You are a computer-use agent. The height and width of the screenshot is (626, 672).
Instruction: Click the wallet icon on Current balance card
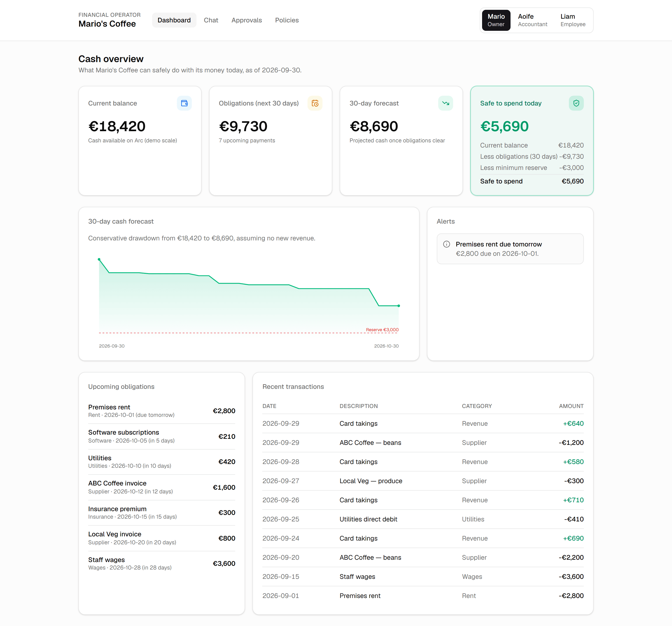pyautogui.click(x=184, y=103)
